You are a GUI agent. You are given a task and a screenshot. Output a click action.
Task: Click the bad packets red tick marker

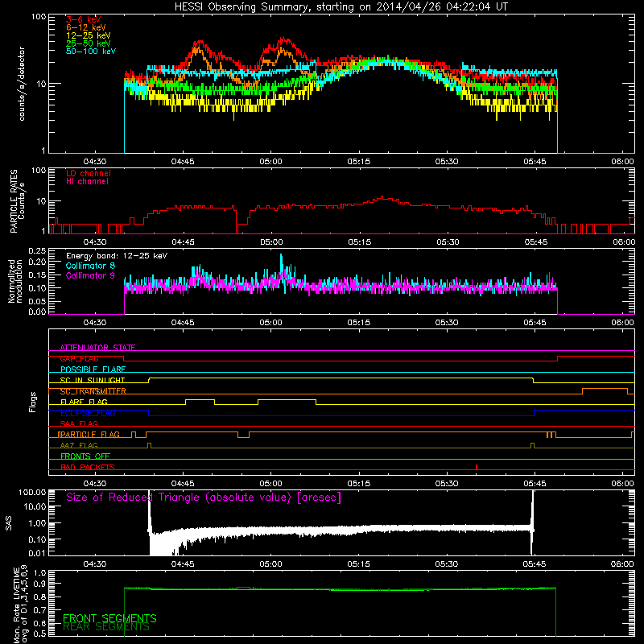click(477, 467)
